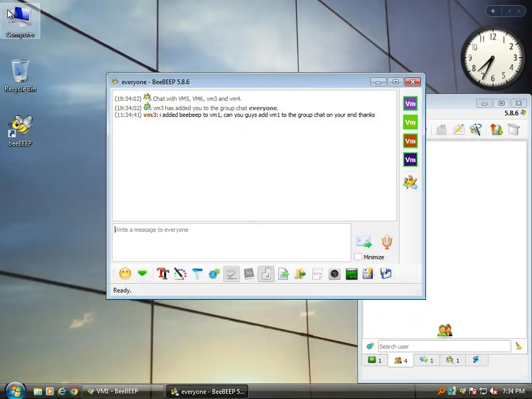Screen dimensions: 532x399
Task: Switch to the groups tab showing 1
Action: coord(453,360)
